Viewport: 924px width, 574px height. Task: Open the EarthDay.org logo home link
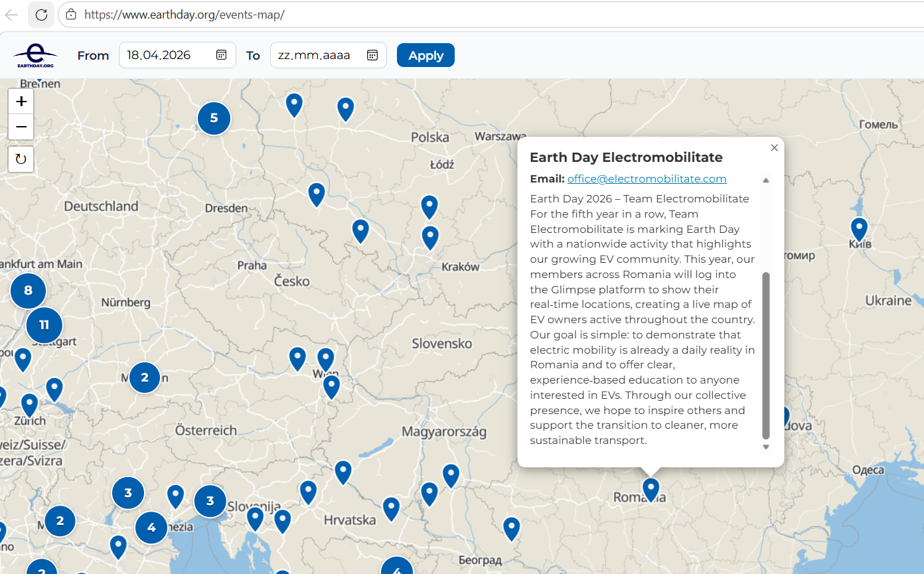(x=35, y=56)
